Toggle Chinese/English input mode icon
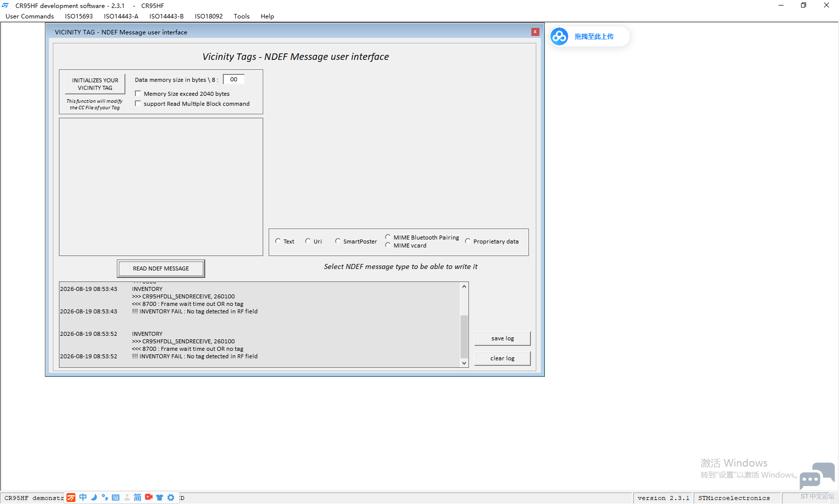Image resolution: width=839 pixels, height=504 pixels. click(83, 498)
